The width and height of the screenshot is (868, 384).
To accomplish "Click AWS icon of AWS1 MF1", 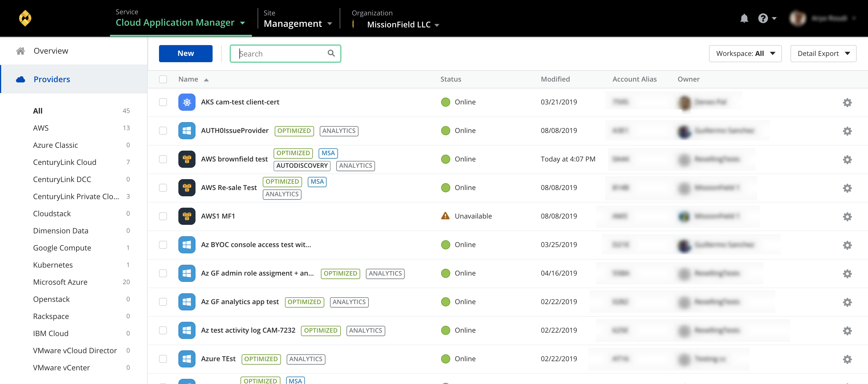I will pyautogui.click(x=187, y=216).
